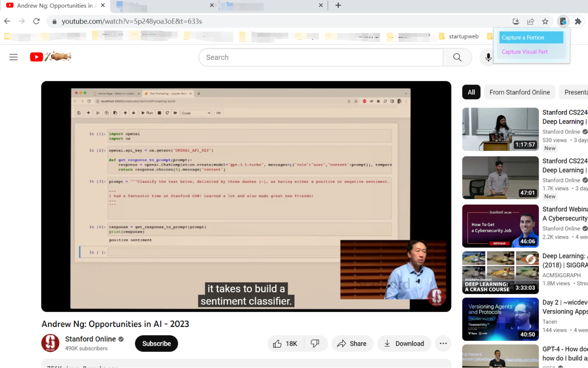Click the Tacen channel name
The image size is (588, 368).
click(550, 322)
